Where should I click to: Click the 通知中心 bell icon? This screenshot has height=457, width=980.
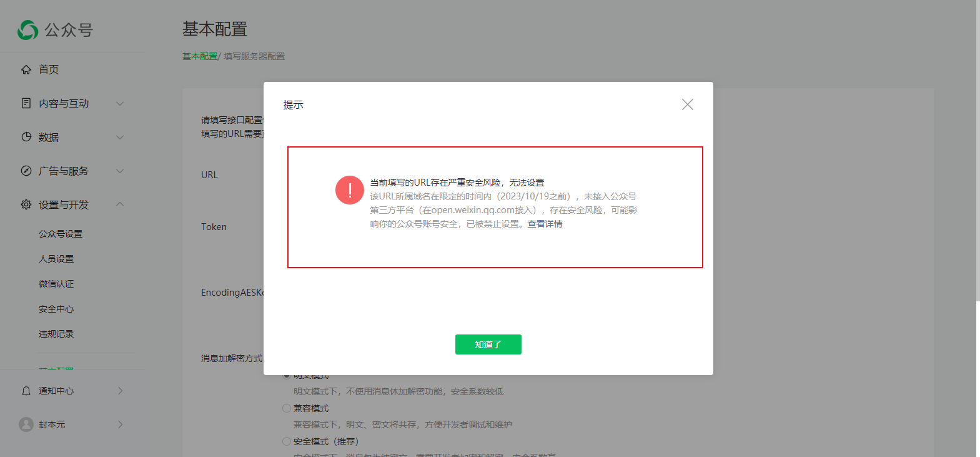(x=26, y=391)
